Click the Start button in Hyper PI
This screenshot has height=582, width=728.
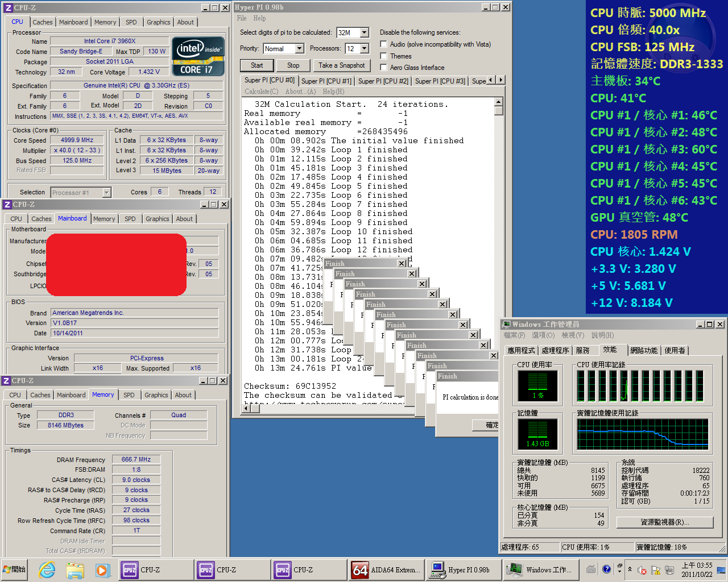click(x=257, y=65)
